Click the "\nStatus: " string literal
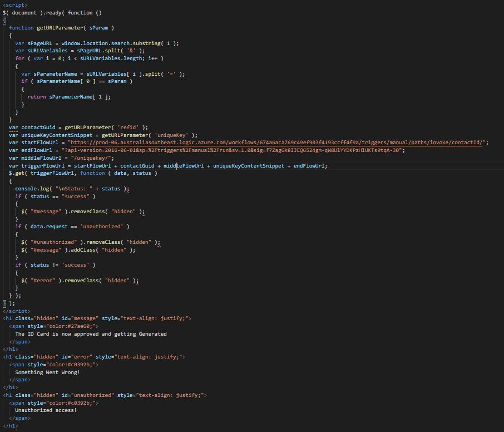 click(x=74, y=189)
